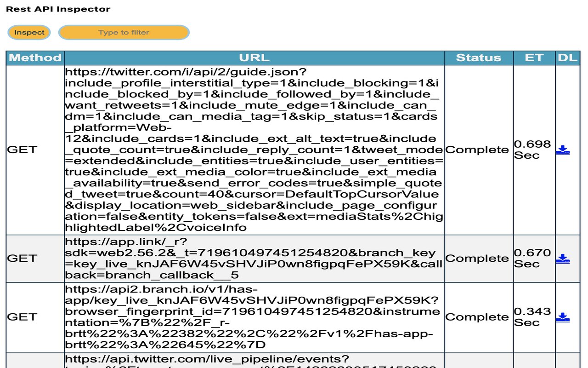Click the Method column header
The image size is (588, 368).
[35, 58]
